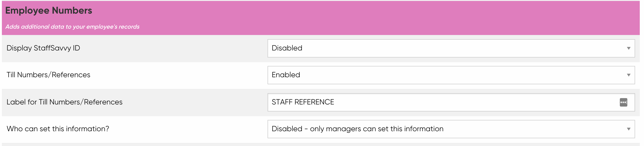Click the 'Till Numbers/References' row label
Viewport: 644px width, 146px height.
(x=48, y=75)
